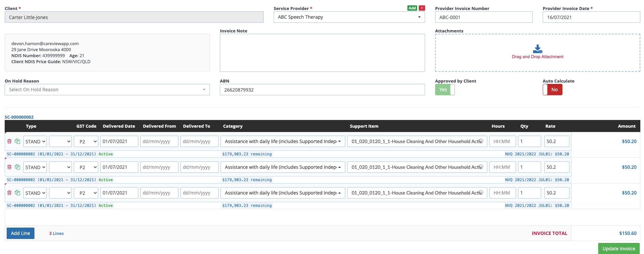Screen dimensions: 644x254
Task: Delete the first invoice line via trash icon
Action: pos(9,141)
